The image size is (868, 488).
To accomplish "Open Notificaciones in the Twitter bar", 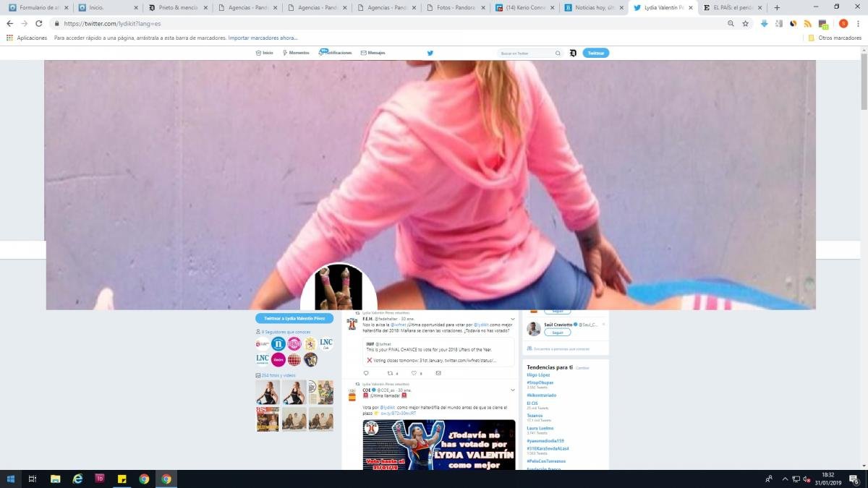I will pyautogui.click(x=336, y=53).
